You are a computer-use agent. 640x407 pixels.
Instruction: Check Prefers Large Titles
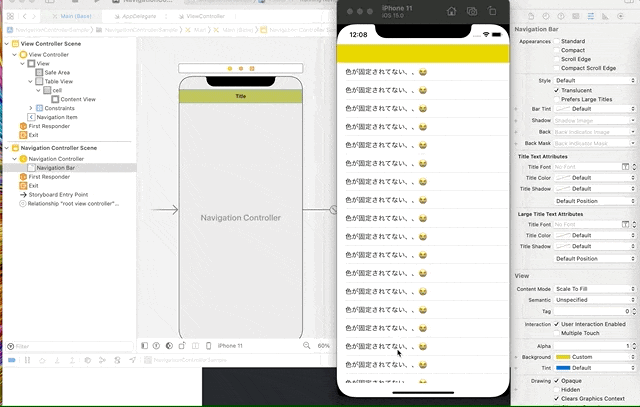pyautogui.click(x=556, y=99)
